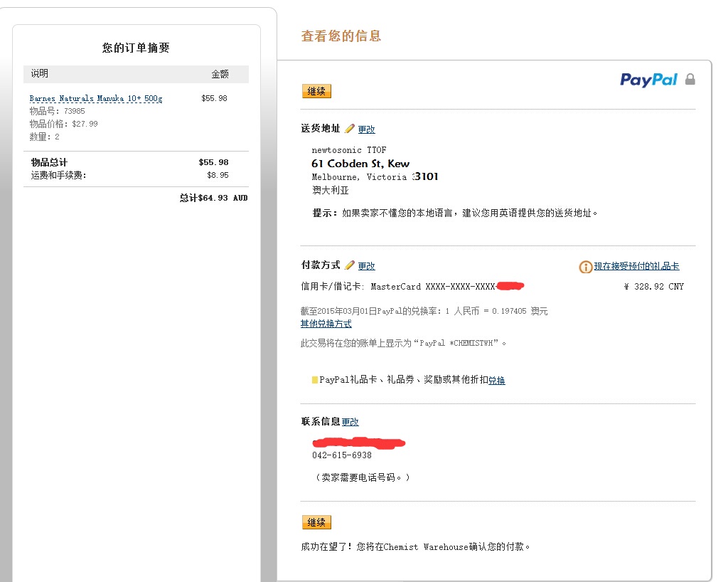Click the 兑换 link for gift cards
728x582 pixels.
(x=497, y=381)
